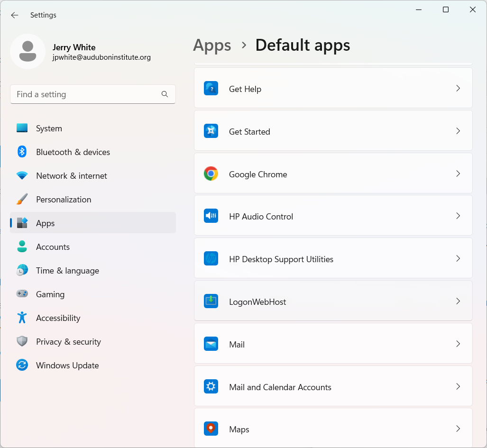Expand Get Help chevron
The height and width of the screenshot is (448, 487).
pyautogui.click(x=458, y=89)
